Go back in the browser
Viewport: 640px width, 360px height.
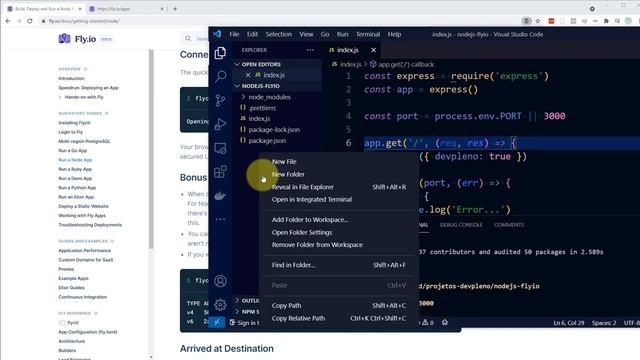(8, 21)
